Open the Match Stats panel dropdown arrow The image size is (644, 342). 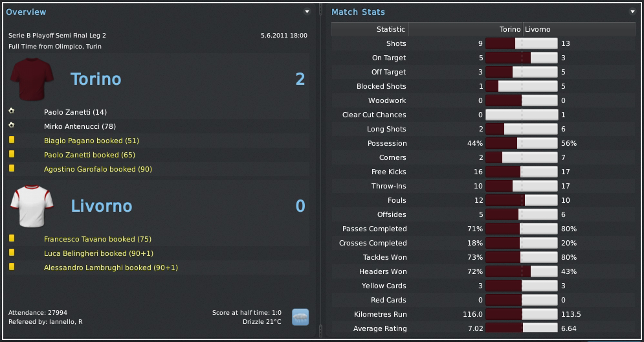click(x=632, y=12)
